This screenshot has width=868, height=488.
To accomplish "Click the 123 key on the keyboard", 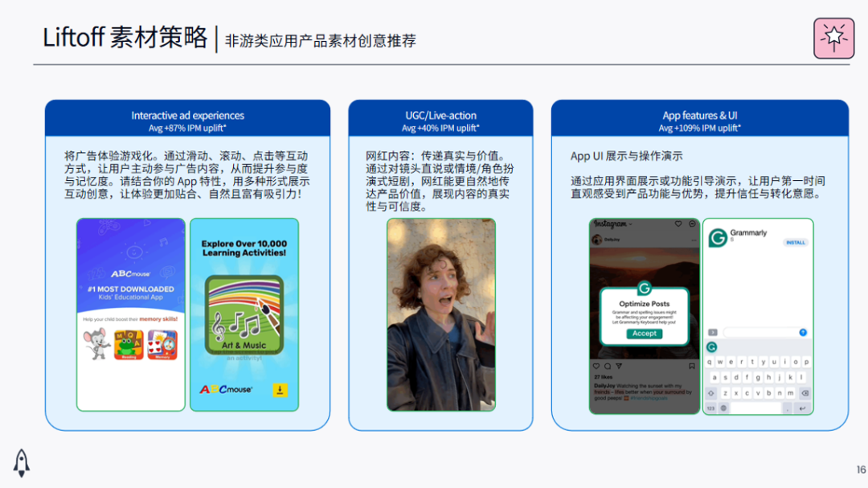I will pos(710,408).
